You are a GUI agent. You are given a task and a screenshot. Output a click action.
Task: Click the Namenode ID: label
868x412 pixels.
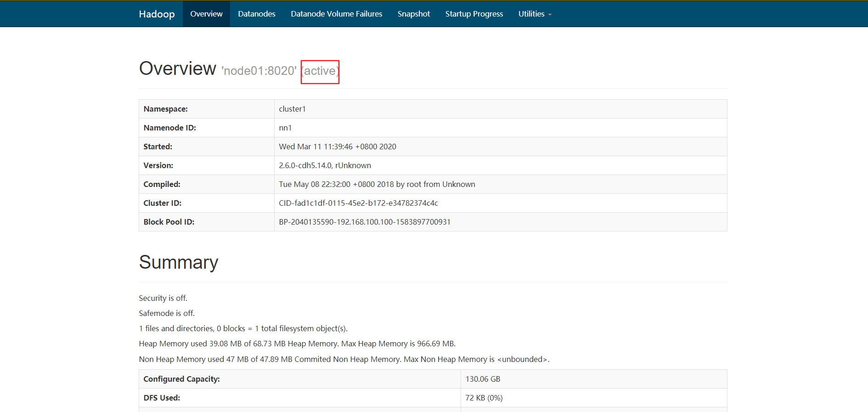[170, 128]
